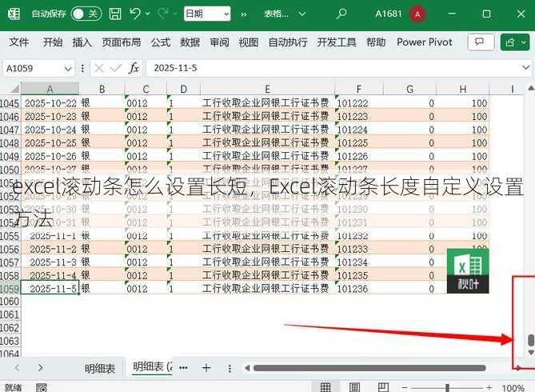Screen dimensions: 535x392
Task: Click the Redo arrow icon
Action: click(163, 14)
